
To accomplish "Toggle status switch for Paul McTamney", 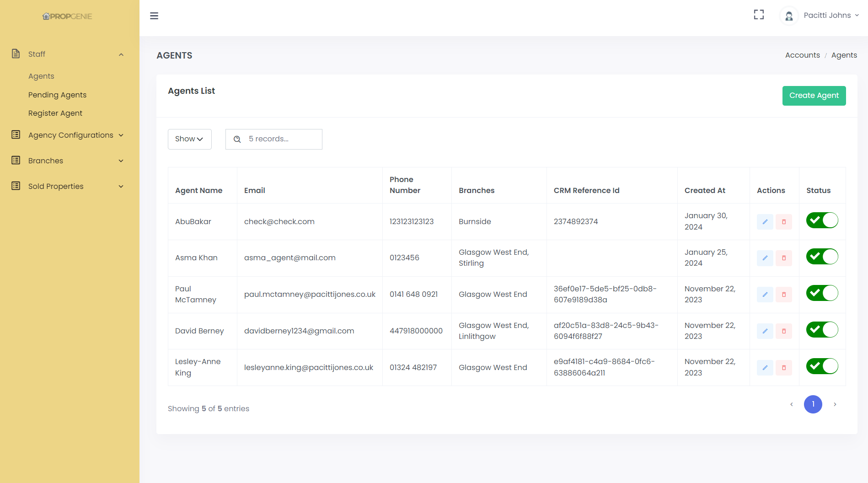I will tap(822, 293).
